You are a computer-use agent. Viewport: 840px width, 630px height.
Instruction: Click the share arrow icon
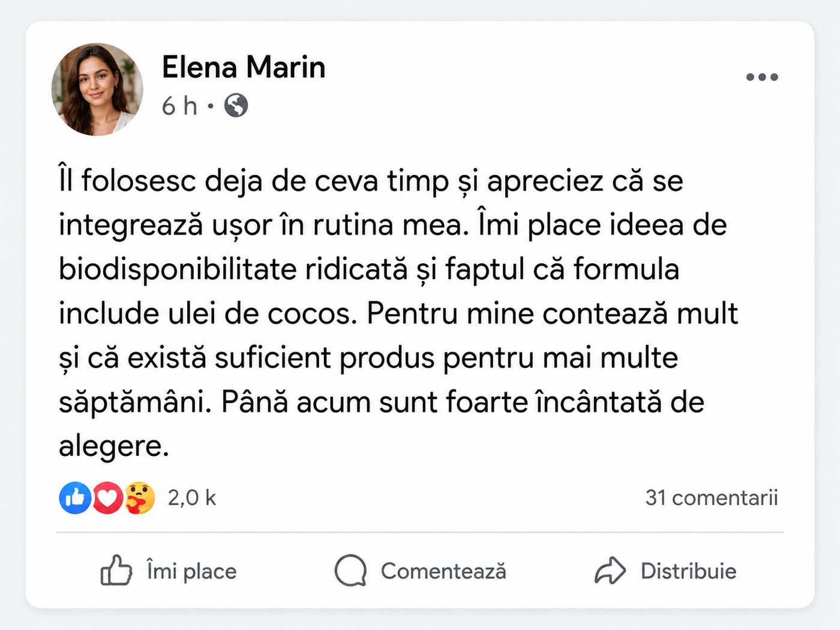point(610,570)
